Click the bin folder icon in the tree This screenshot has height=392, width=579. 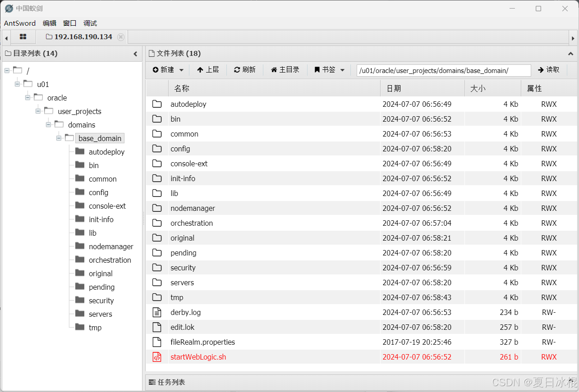tap(80, 165)
